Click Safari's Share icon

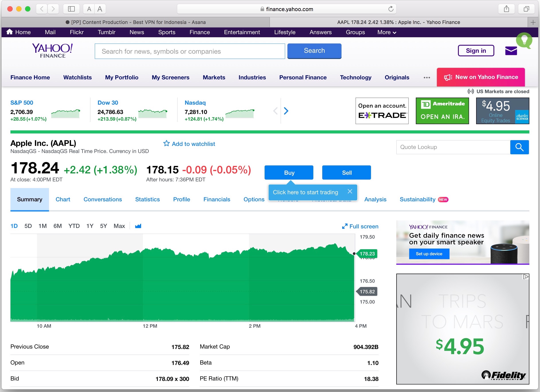(506, 9)
